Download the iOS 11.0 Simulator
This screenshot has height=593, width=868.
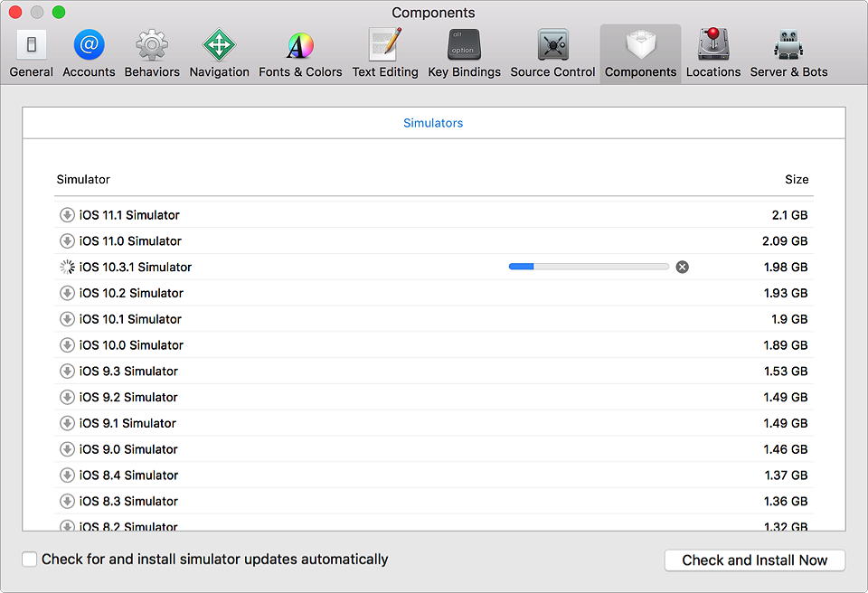[x=67, y=240]
